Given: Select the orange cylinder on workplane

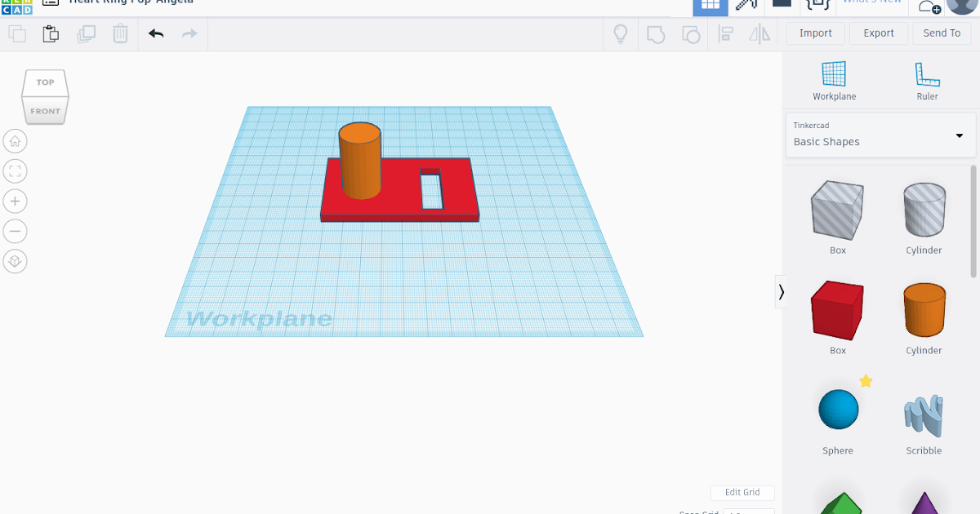Looking at the screenshot, I should tap(360, 160).
